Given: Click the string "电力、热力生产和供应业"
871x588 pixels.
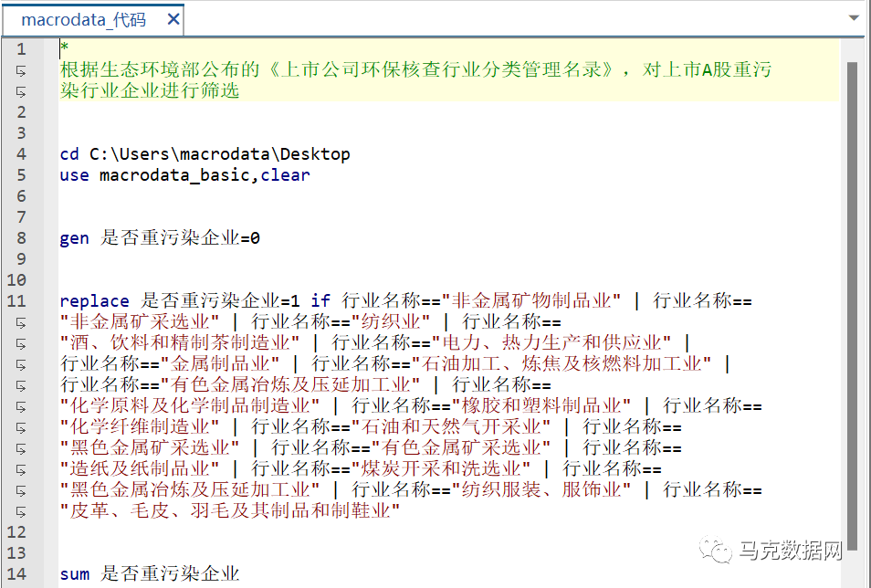Looking at the screenshot, I should 551,343.
